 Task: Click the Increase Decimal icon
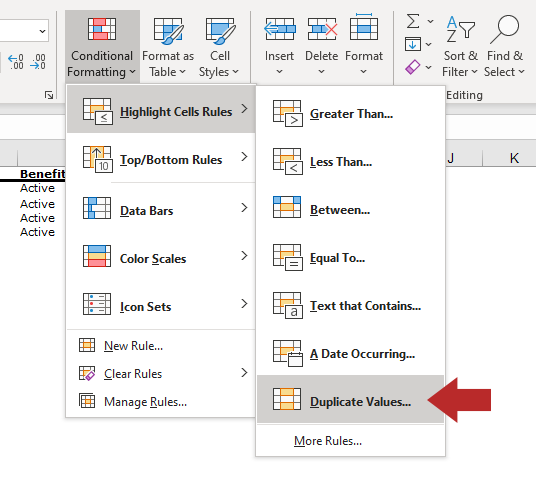click(16, 62)
